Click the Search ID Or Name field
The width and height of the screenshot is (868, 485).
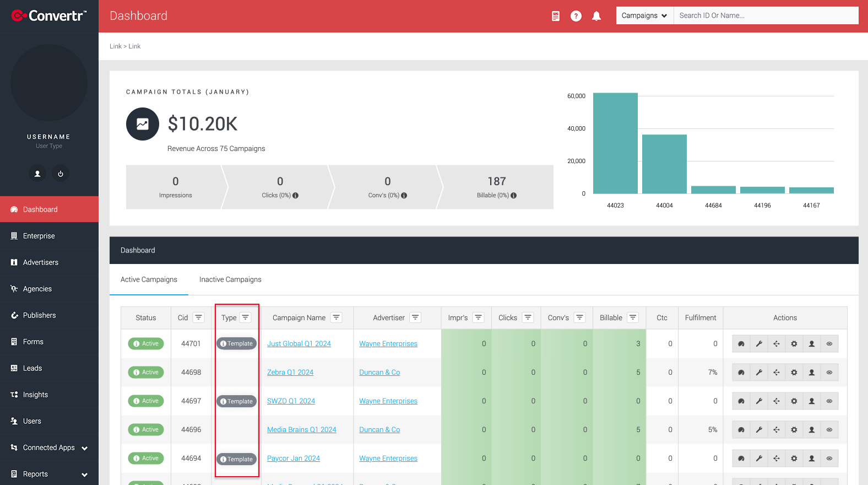click(x=766, y=15)
